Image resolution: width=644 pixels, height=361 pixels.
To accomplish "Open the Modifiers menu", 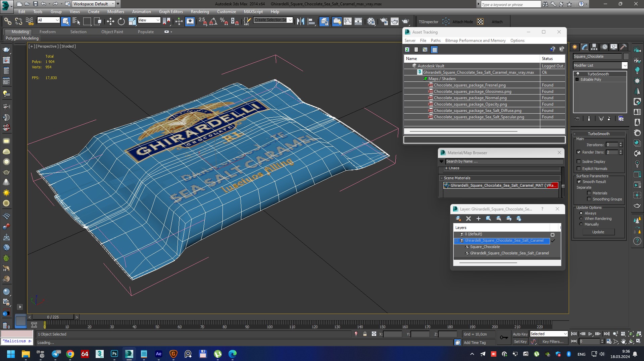I will (116, 12).
